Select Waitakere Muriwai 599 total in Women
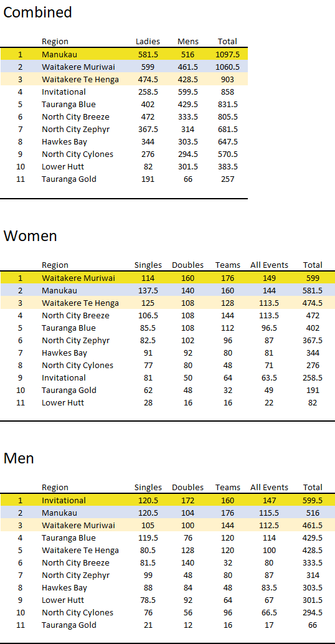The height and width of the screenshot is (644, 335). click(x=313, y=278)
